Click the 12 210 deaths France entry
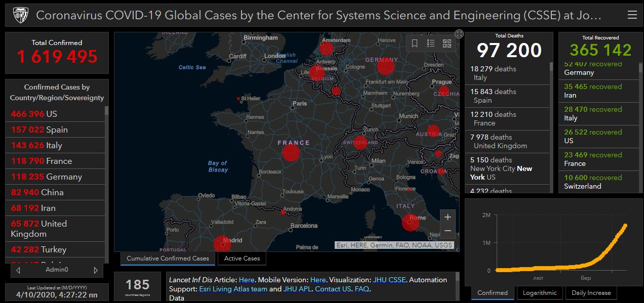 (507, 119)
